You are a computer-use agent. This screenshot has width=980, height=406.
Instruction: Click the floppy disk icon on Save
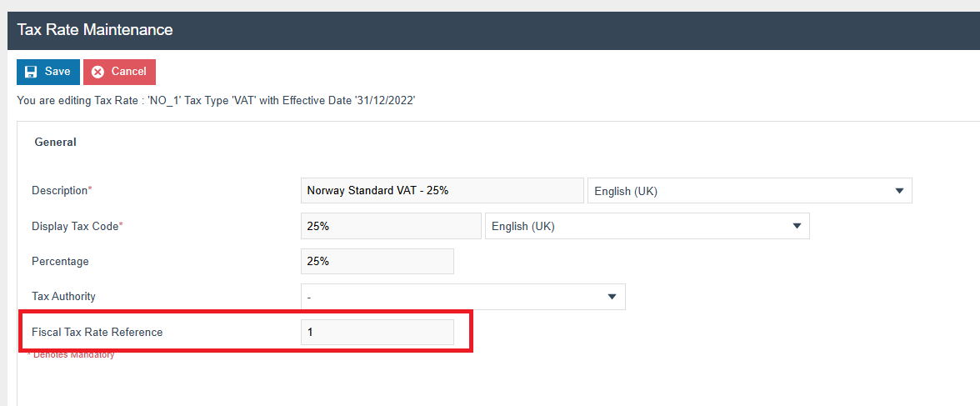[x=32, y=72]
